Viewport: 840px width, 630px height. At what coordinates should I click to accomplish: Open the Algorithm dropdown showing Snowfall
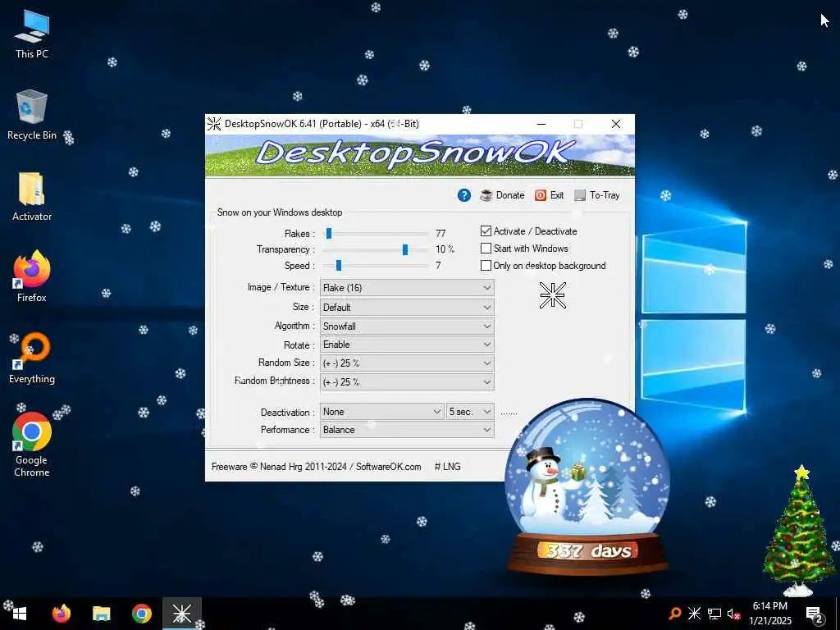407,326
